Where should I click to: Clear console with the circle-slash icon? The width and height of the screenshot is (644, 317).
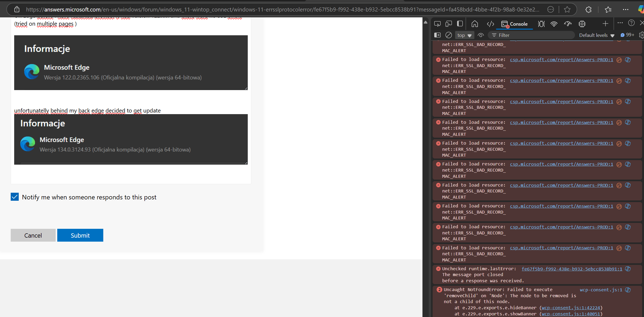point(449,35)
